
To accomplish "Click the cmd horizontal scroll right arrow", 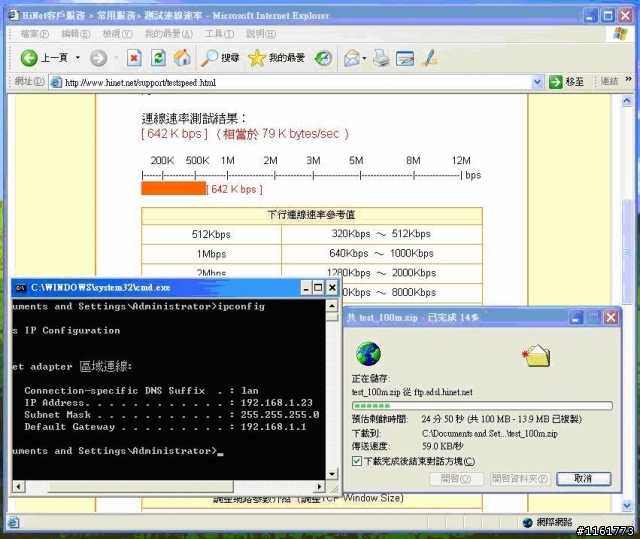I will coord(320,486).
